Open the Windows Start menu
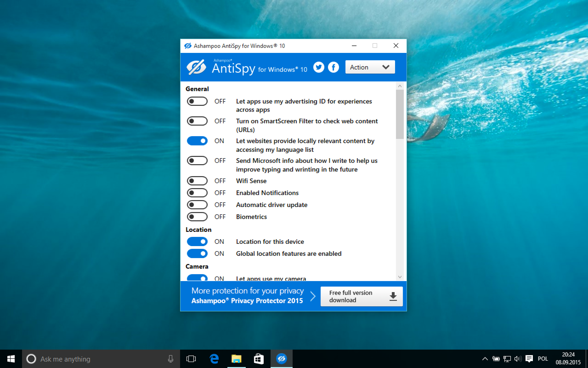Viewport: 588px width, 368px height. click(11, 359)
